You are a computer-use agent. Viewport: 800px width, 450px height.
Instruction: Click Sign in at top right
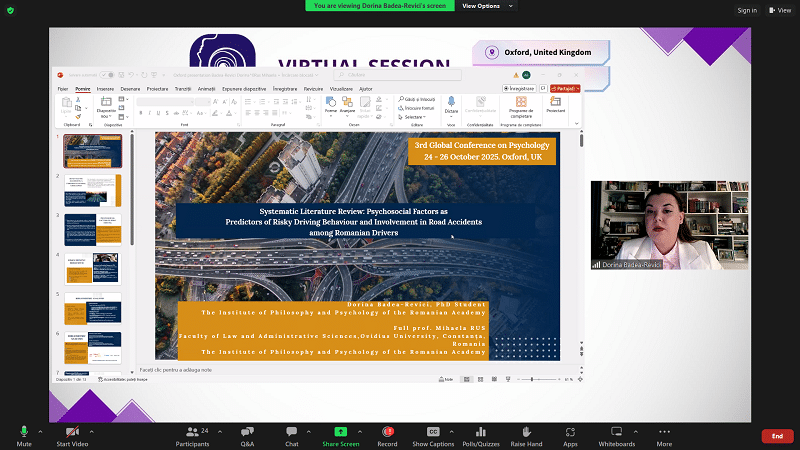[747, 10]
